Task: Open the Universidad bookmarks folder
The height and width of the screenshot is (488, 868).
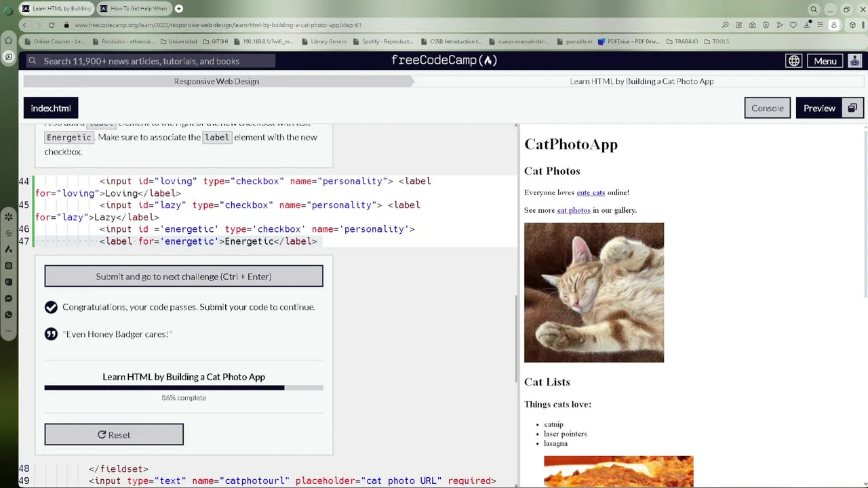Action: tap(178, 41)
